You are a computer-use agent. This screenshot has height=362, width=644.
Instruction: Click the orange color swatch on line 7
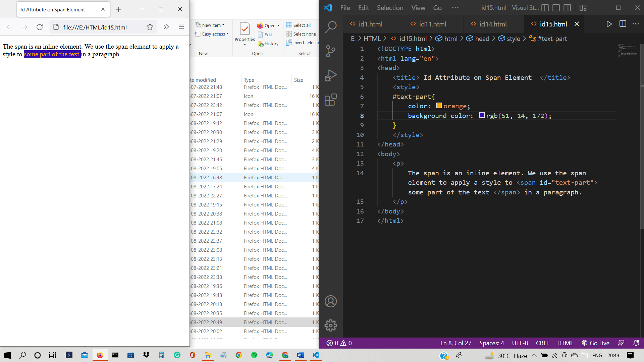438,106
